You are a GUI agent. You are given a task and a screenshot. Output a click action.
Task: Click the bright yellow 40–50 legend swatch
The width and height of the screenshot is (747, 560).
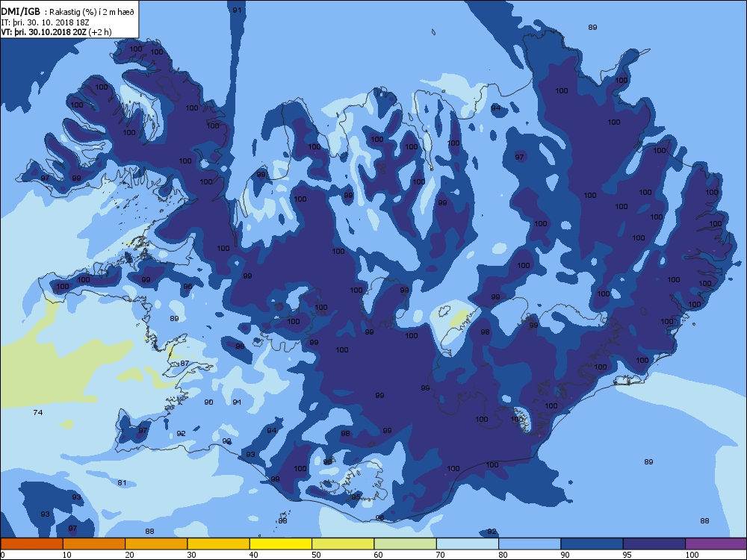281,544
